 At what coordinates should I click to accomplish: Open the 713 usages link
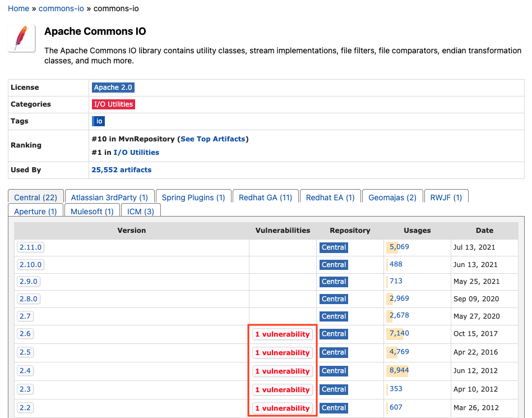click(x=396, y=281)
